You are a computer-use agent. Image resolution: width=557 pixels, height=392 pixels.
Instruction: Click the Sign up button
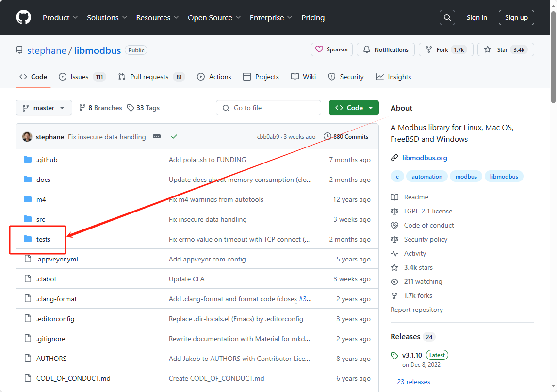click(x=516, y=17)
